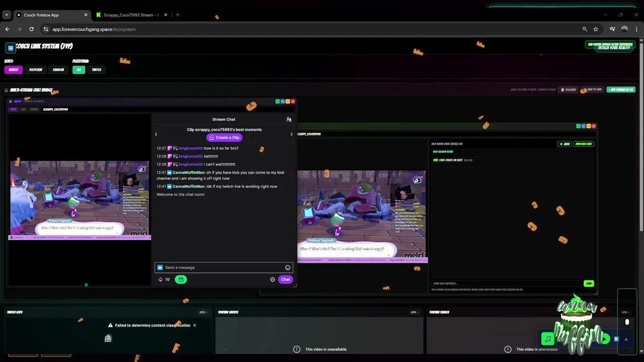Click blue resize icon on first stream panel

coord(282,102)
